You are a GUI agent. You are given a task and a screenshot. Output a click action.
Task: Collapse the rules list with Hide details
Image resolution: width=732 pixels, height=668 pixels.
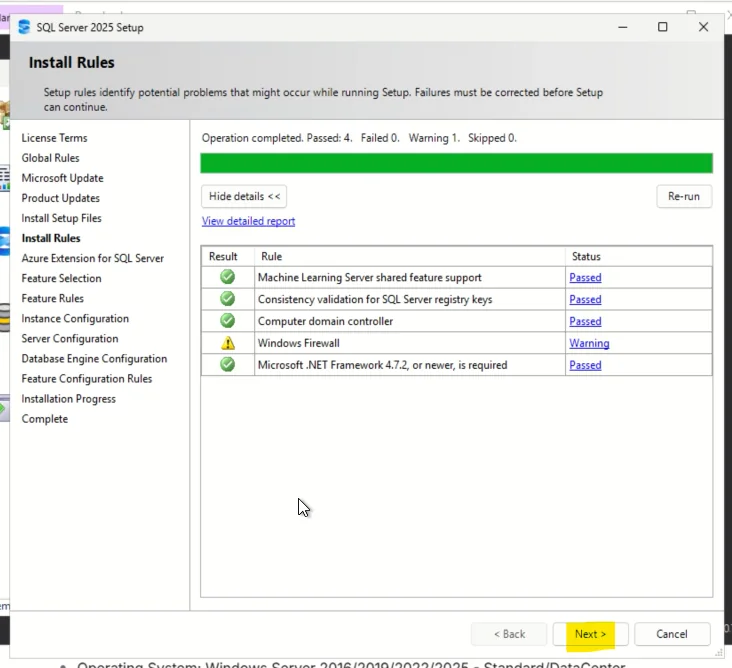[x=244, y=197]
